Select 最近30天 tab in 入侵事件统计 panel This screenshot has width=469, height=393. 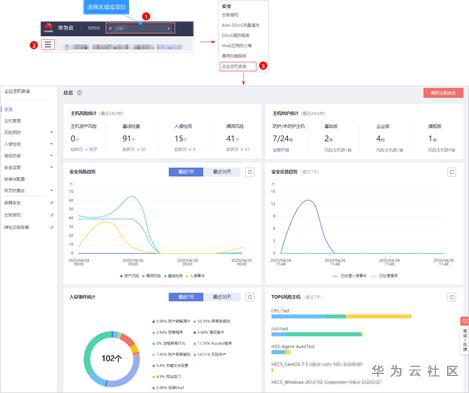click(222, 297)
